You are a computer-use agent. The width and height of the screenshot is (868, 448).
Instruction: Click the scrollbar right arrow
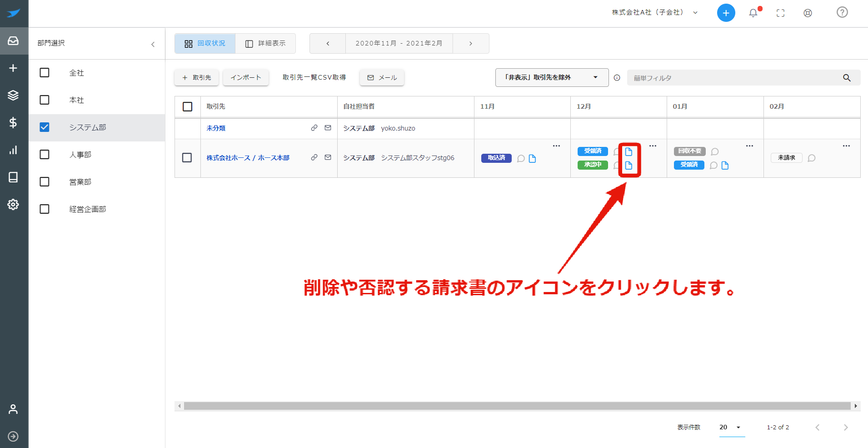click(x=856, y=406)
